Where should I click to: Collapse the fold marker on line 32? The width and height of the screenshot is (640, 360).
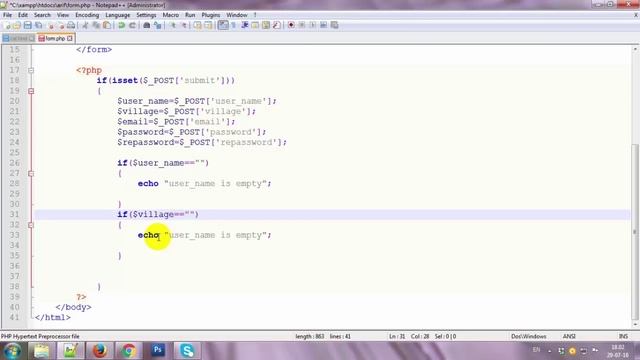point(31,225)
